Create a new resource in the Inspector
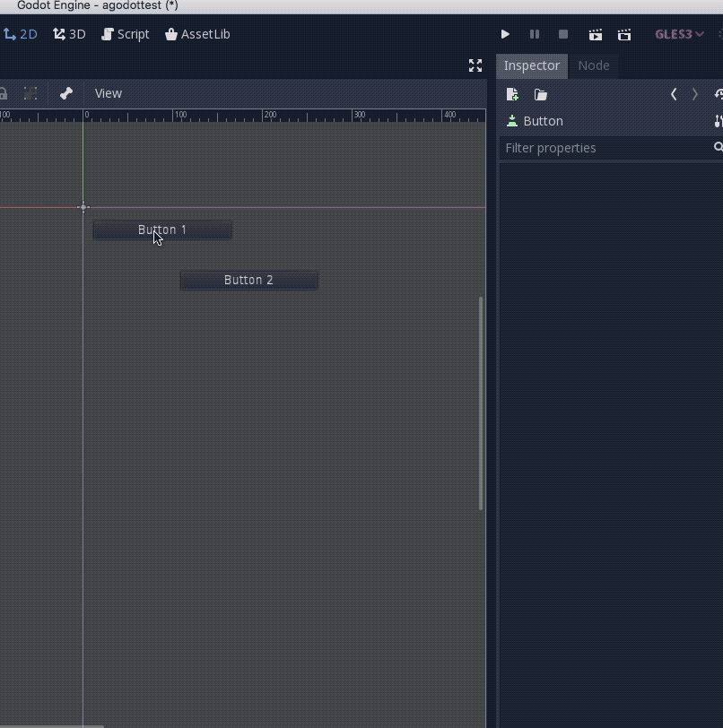Image resolution: width=723 pixels, height=728 pixels. pos(512,94)
